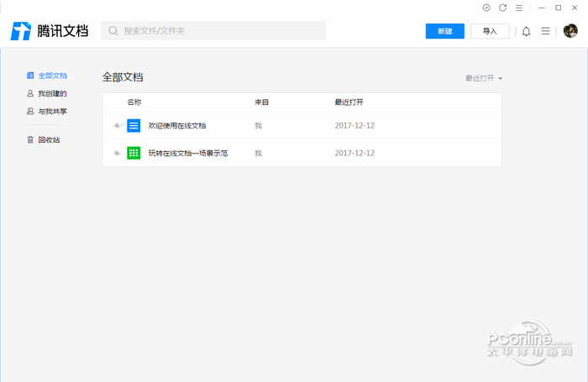The image size is (588, 382).
Task: Click the 导入 import button
Action: click(x=490, y=31)
